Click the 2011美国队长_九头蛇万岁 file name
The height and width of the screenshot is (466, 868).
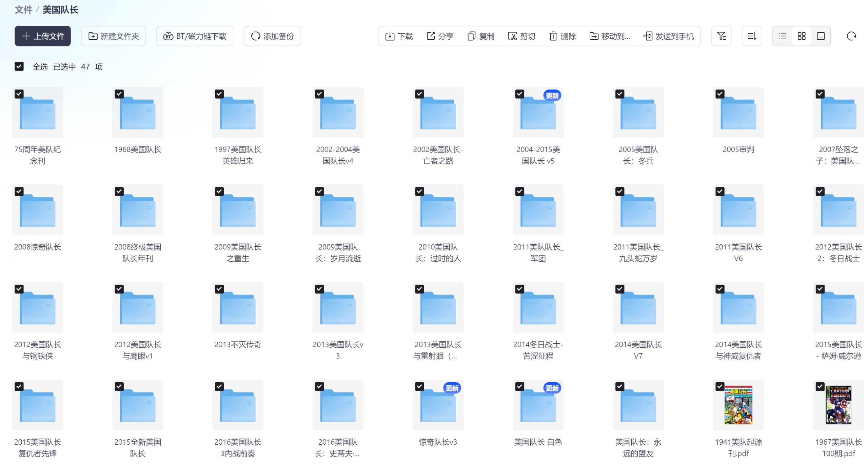(x=638, y=252)
